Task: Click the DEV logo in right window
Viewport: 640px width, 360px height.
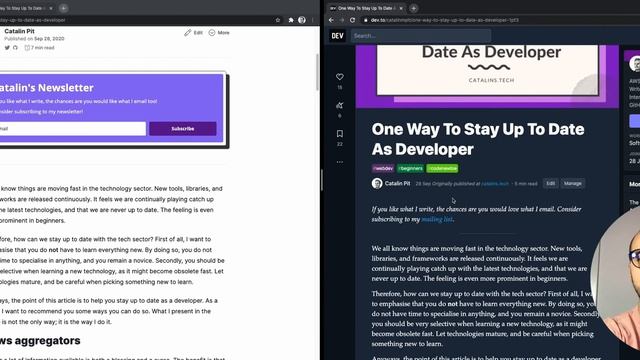Action: point(337,36)
